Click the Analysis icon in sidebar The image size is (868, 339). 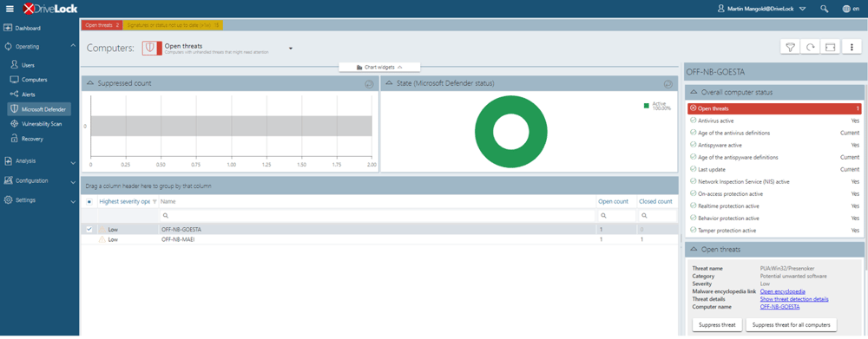[x=8, y=161]
